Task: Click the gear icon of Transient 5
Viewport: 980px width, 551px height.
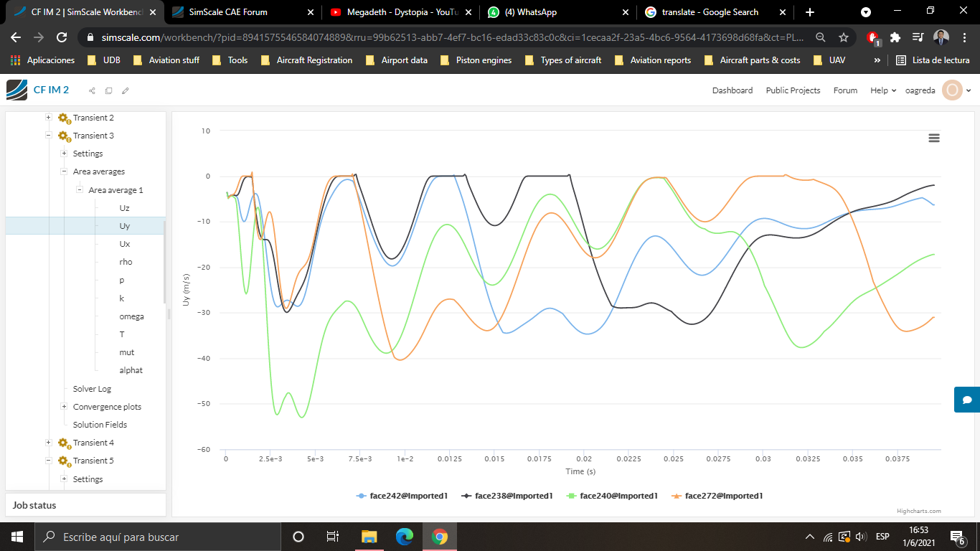Action: pos(64,461)
